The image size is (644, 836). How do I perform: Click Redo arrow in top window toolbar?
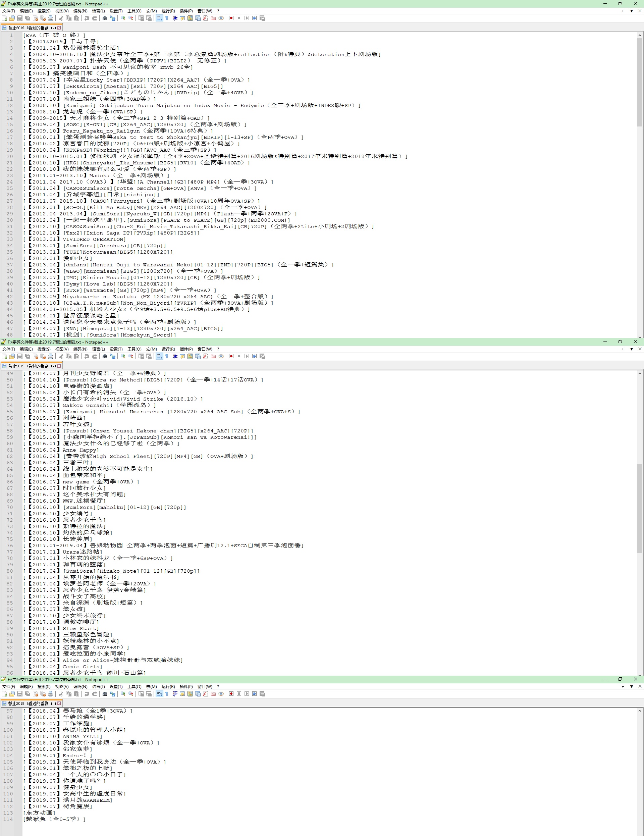(94, 18)
